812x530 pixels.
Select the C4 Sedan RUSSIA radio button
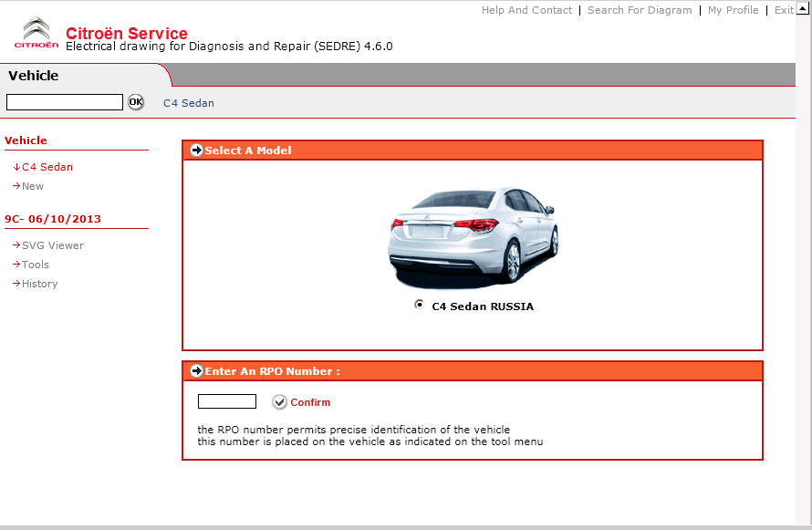(x=419, y=305)
